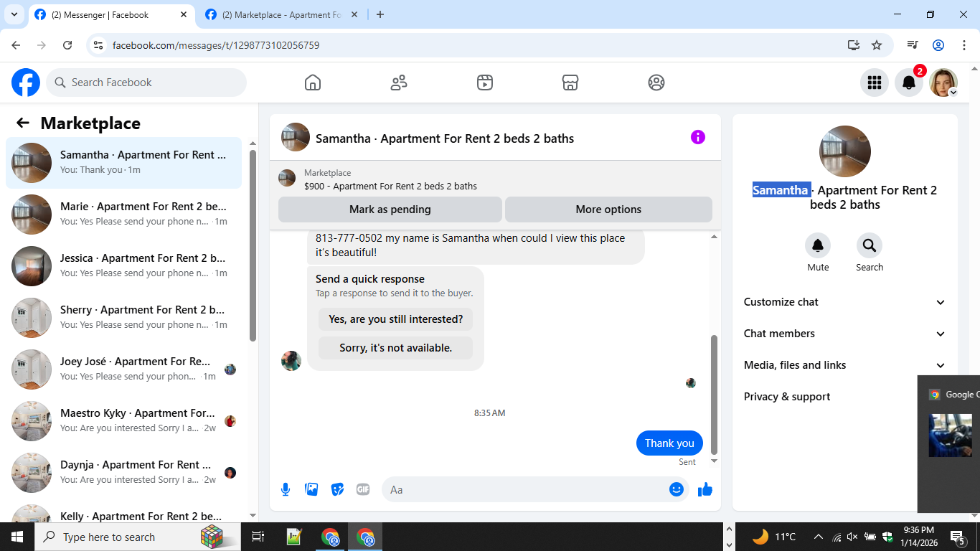Open the Windows Start menu
Screen dimensions: 980x551
tap(17, 537)
